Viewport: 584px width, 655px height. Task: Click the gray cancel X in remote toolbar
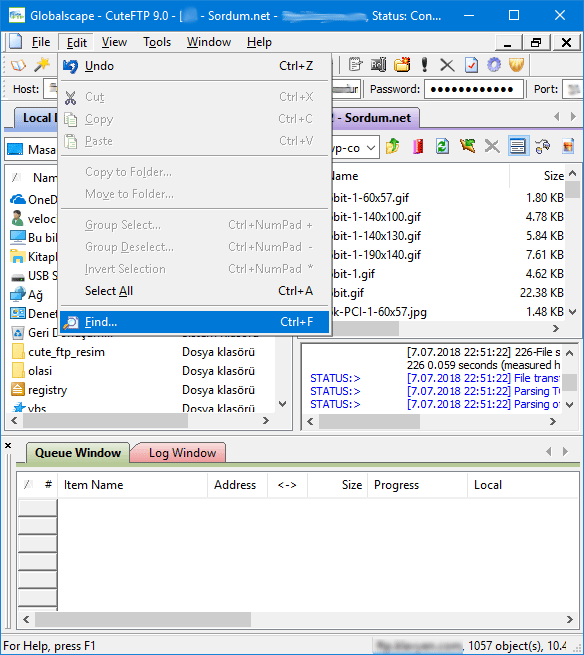pos(492,146)
